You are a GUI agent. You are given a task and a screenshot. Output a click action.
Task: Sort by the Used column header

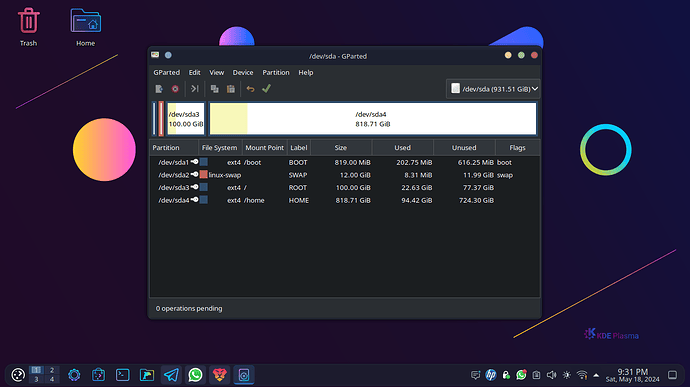(403, 147)
